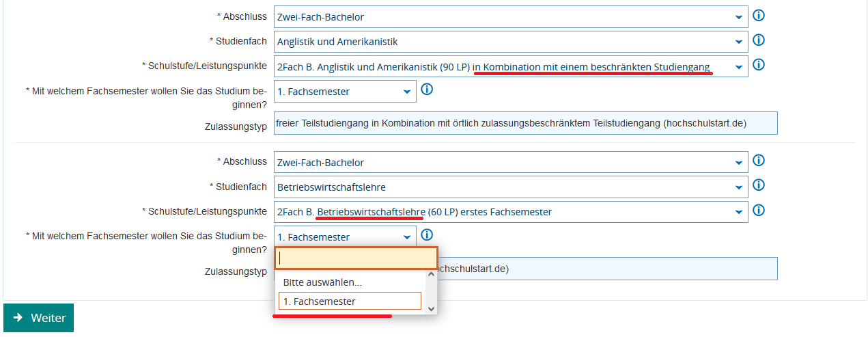Image resolution: width=868 pixels, height=337 pixels.
Task: Open Studienfach dropdown showing Anglistik und Amerikanistik
Action: coord(510,42)
